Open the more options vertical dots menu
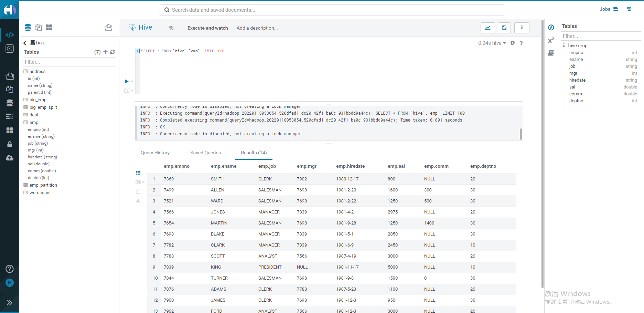 point(522,28)
